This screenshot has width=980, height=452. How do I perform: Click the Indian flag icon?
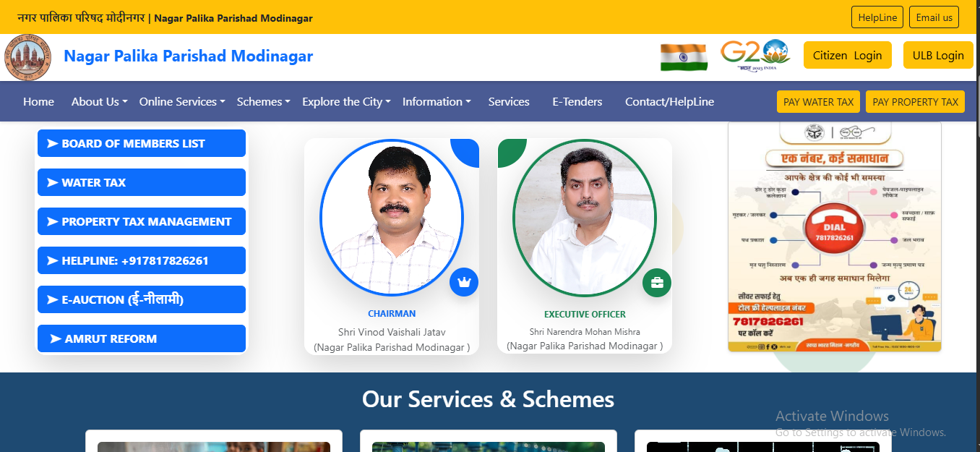coord(684,57)
